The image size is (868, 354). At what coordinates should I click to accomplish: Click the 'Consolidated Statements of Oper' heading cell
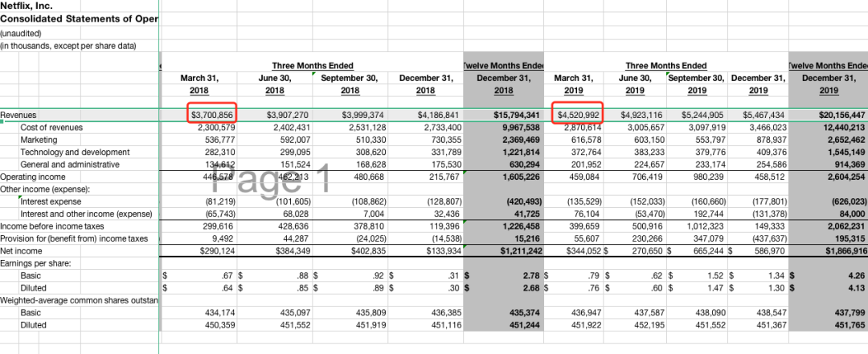coord(79,18)
